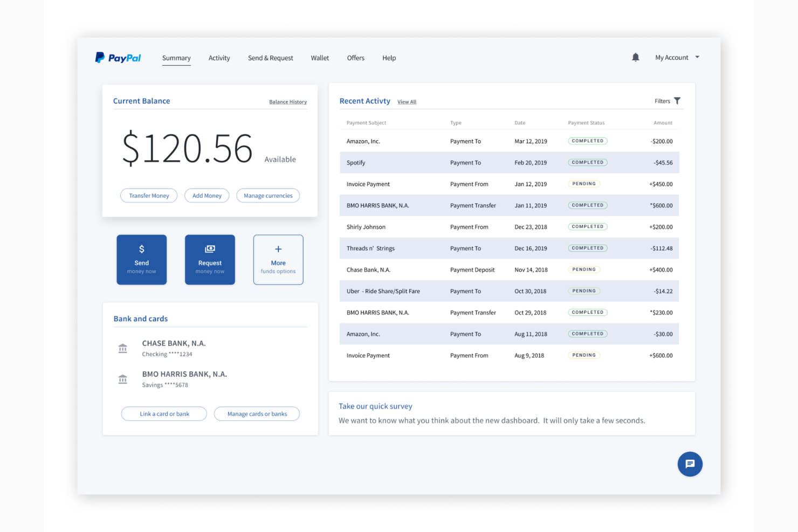Click the COMPLETED badge on Spotify row
The width and height of the screenshot is (798, 532).
point(588,162)
